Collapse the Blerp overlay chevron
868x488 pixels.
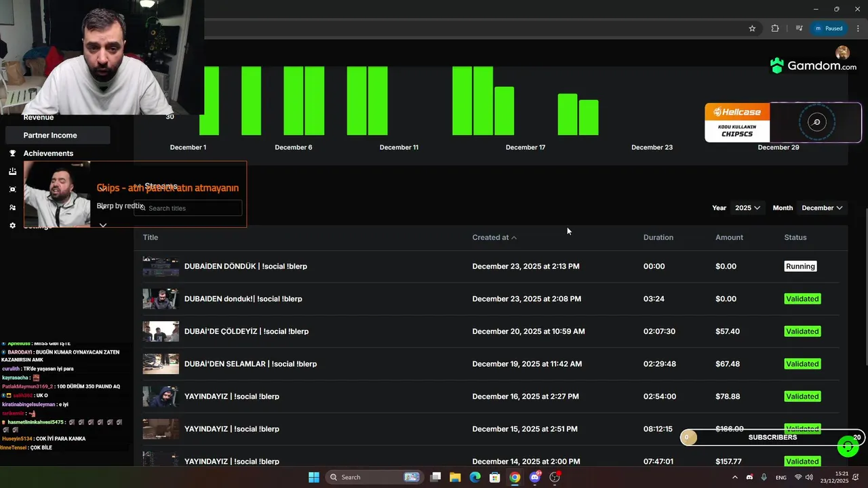pyautogui.click(x=103, y=225)
